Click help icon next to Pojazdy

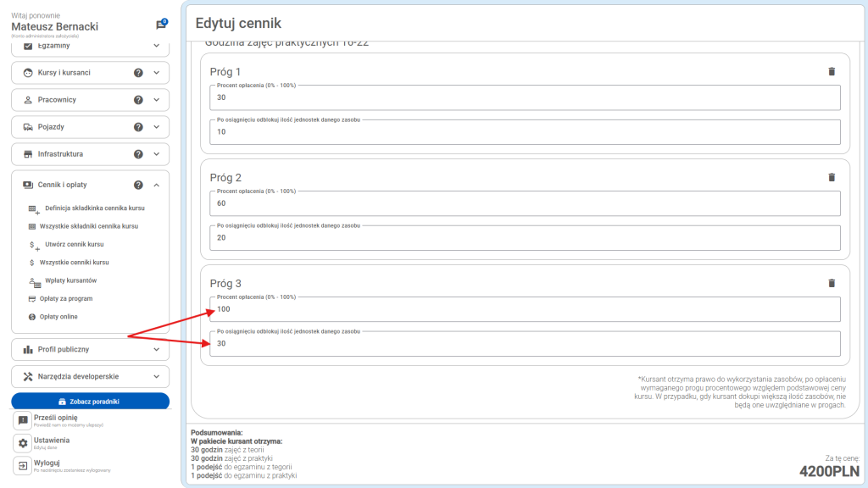click(x=138, y=127)
